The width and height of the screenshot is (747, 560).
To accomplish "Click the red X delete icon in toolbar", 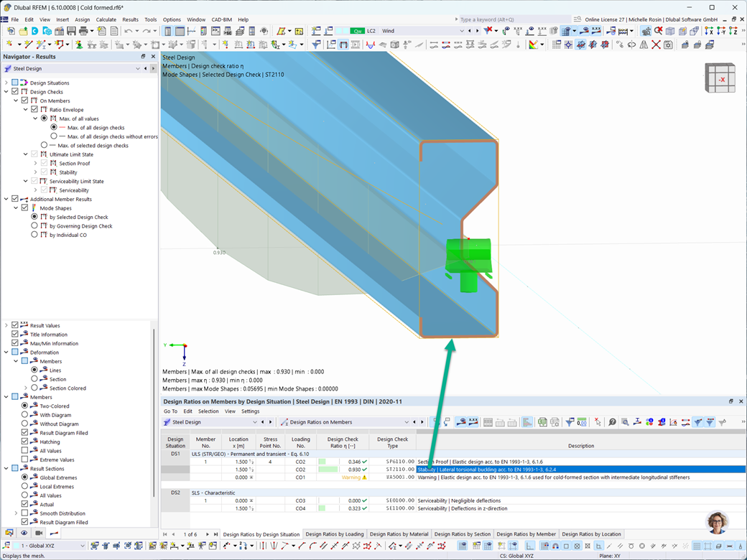I will 656,45.
